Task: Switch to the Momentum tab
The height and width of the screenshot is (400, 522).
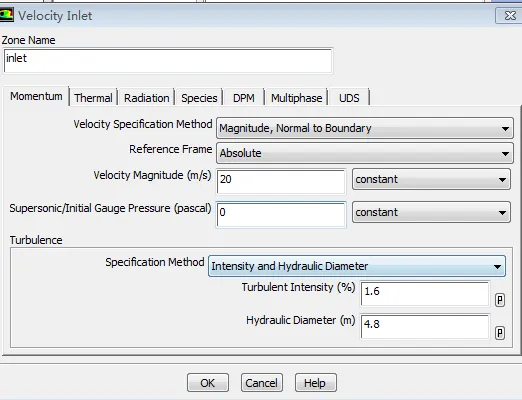Action: click(36, 96)
